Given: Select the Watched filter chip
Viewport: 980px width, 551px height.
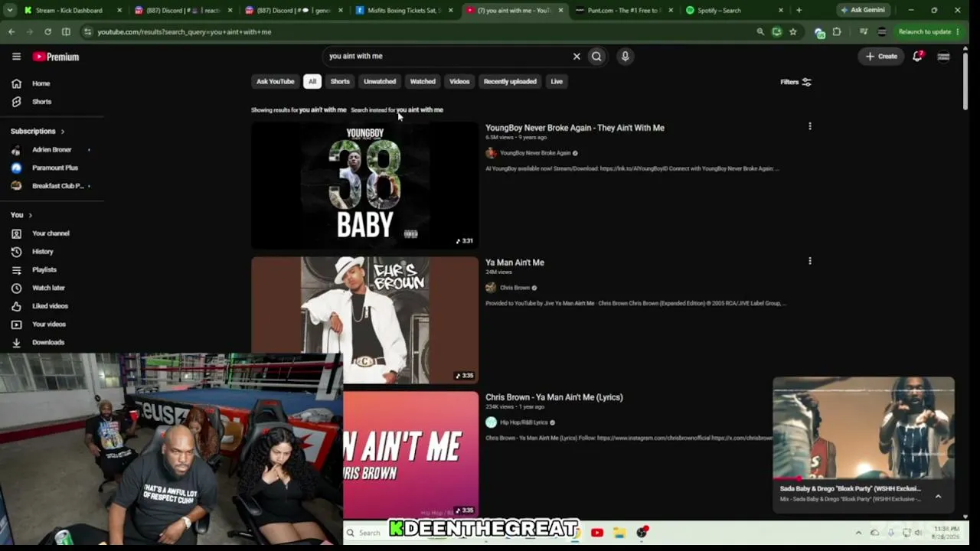Looking at the screenshot, I should (x=423, y=81).
